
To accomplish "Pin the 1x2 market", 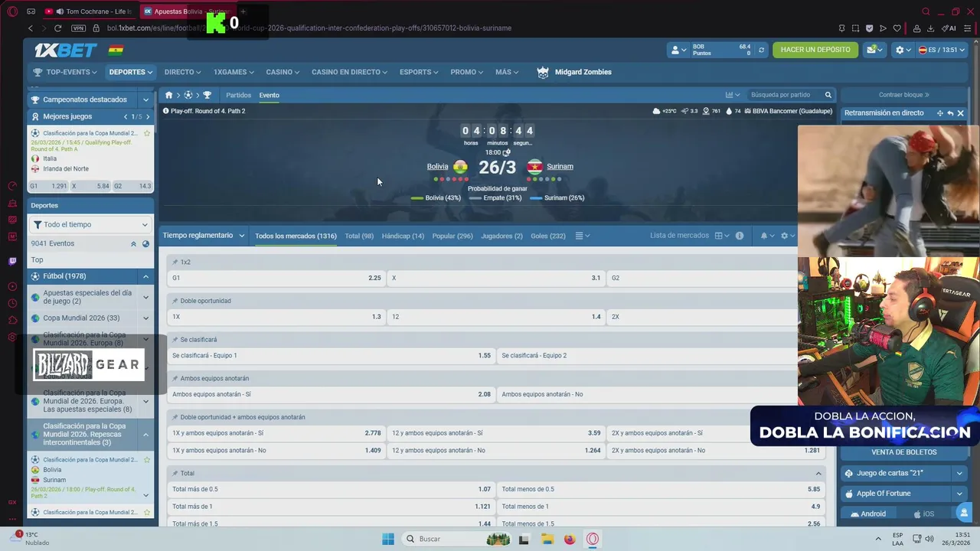I will pos(175,262).
